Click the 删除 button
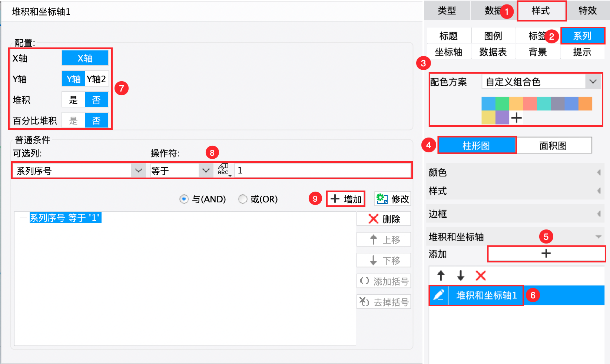 pyautogui.click(x=384, y=219)
